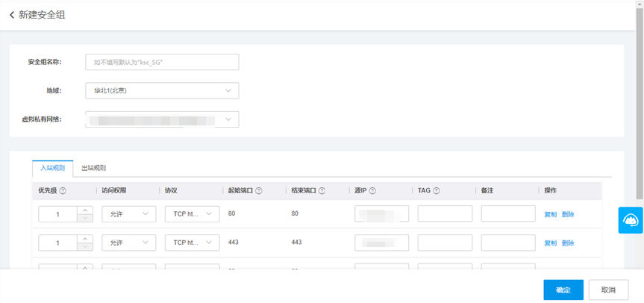Screen dimensions: 644x303
Task: Open 访问权限 dropdown in the port 80 row
Action: (129, 214)
